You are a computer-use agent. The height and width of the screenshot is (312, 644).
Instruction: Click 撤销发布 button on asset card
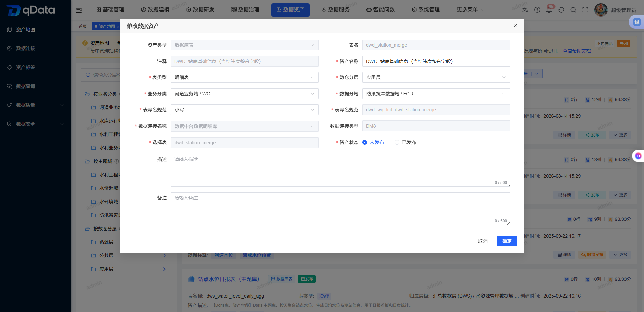pyautogui.click(x=592, y=255)
